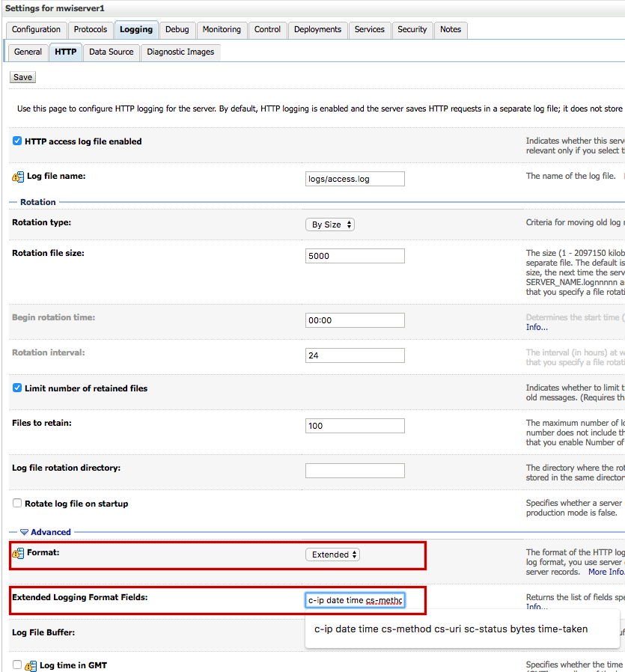Toggle Limit number of retained files checkbox

pyautogui.click(x=17, y=388)
